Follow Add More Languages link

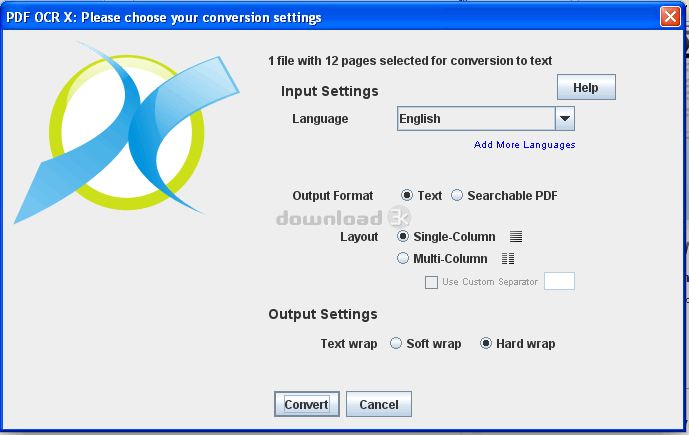pos(525,145)
